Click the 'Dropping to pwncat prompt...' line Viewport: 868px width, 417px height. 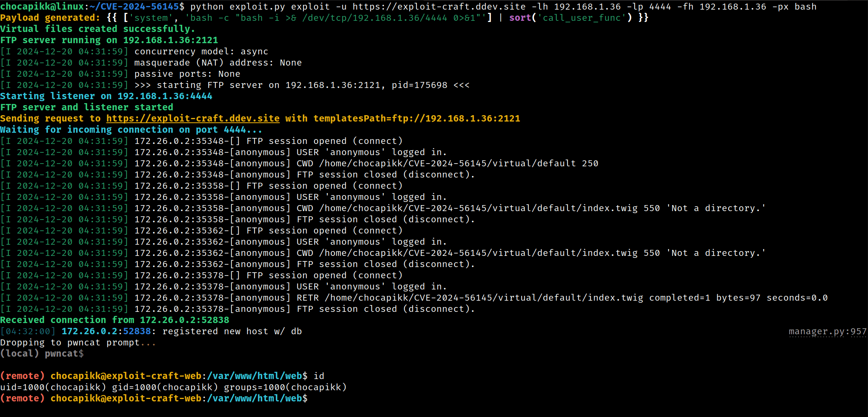tap(78, 343)
